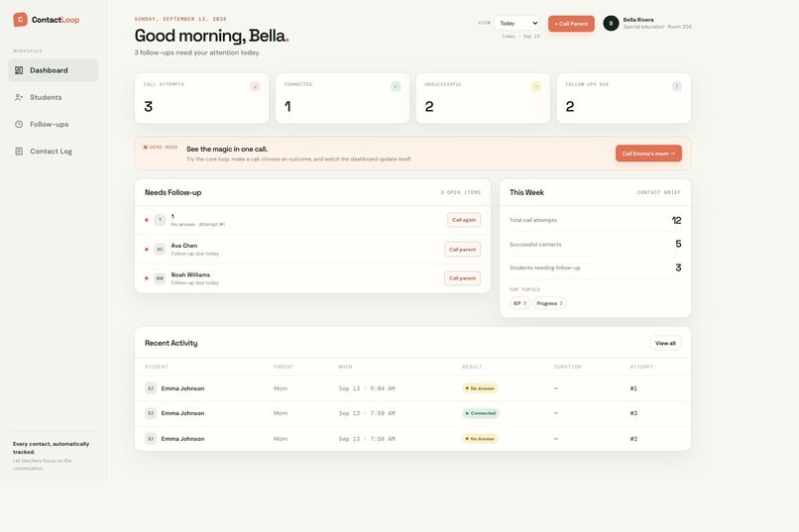Click View all in Recent Activity
Viewport: 799px width, 532px height.
(x=665, y=343)
